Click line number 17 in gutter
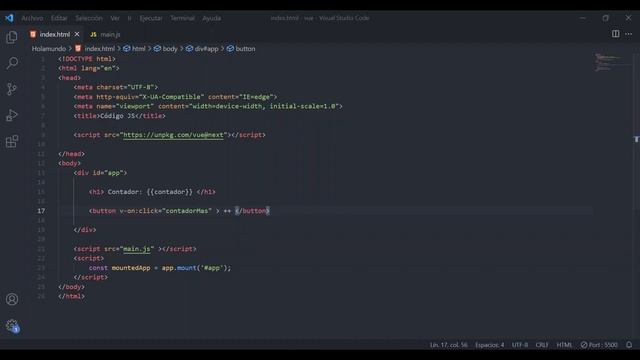This screenshot has width=640, height=360. [x=41, y=211]
